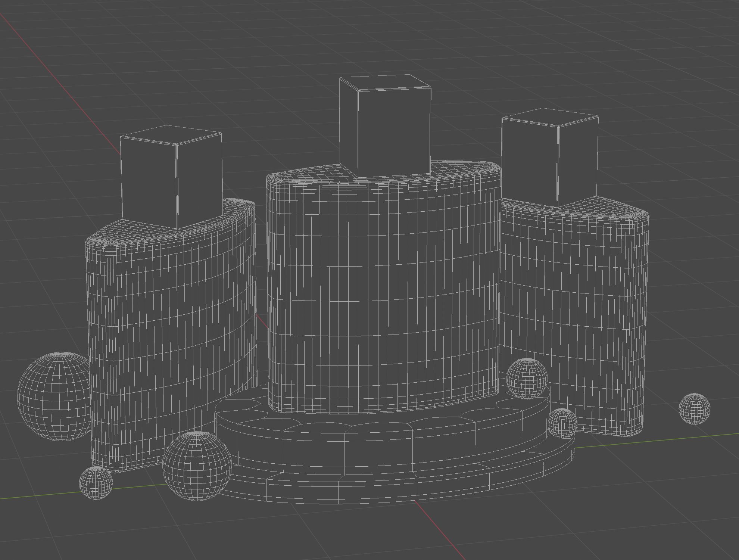Select the sphere in front of the platform steps
This screenshot has height=560, width=739.
[197, 466]
